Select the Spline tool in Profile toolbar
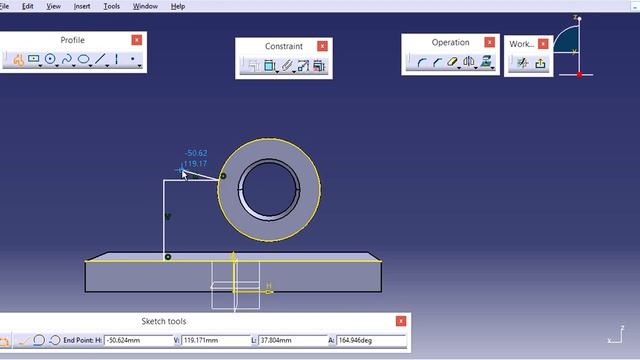This screenshot has width=640, height=360. pyautogui.click(x=67, y=59)
